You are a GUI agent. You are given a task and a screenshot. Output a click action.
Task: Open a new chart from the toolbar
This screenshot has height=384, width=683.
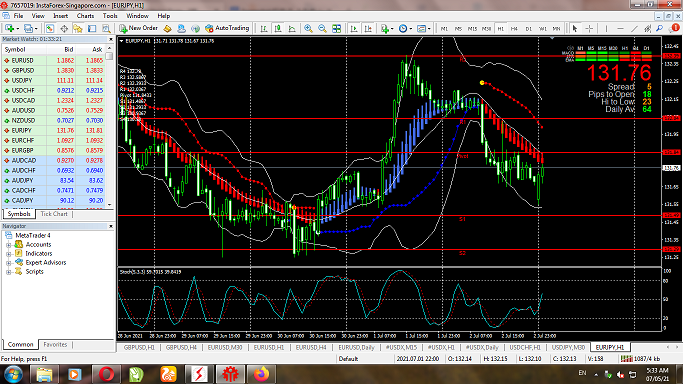point(9,28)
